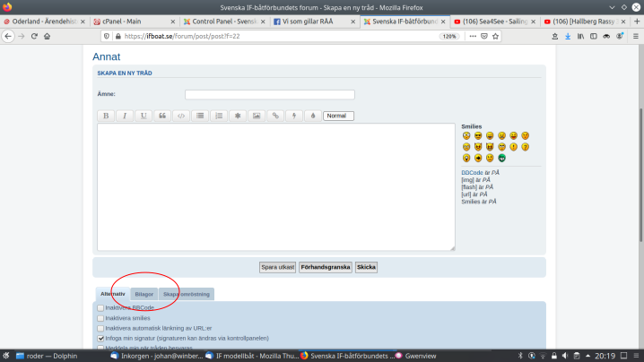Switch to Sea4See YouTube browser tab

click(x=495, y=22)
